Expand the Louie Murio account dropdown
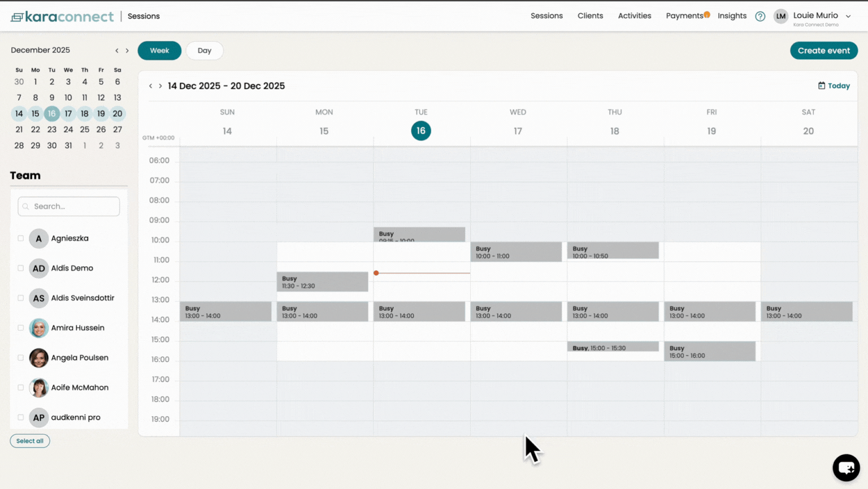 [848, 16]
